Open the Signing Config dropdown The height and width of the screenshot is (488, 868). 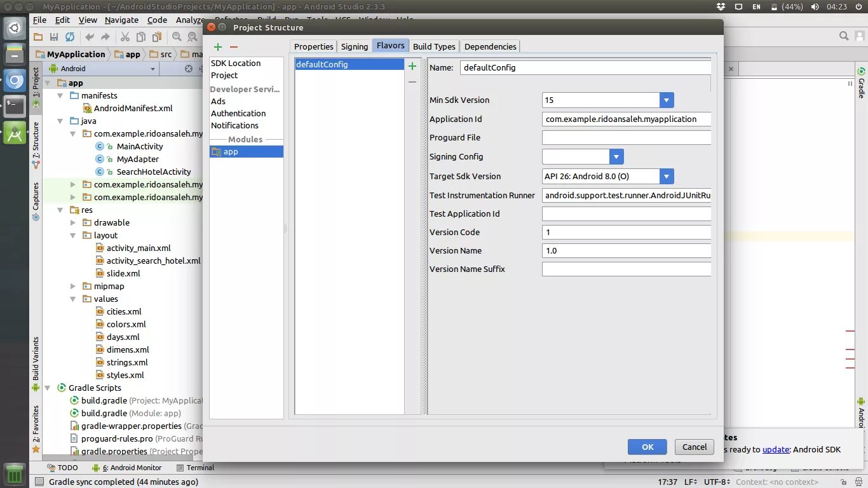pos(616,157)
